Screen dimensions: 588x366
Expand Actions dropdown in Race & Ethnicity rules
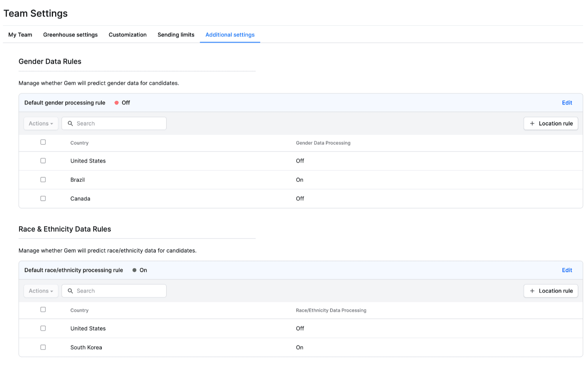[41, 291]
